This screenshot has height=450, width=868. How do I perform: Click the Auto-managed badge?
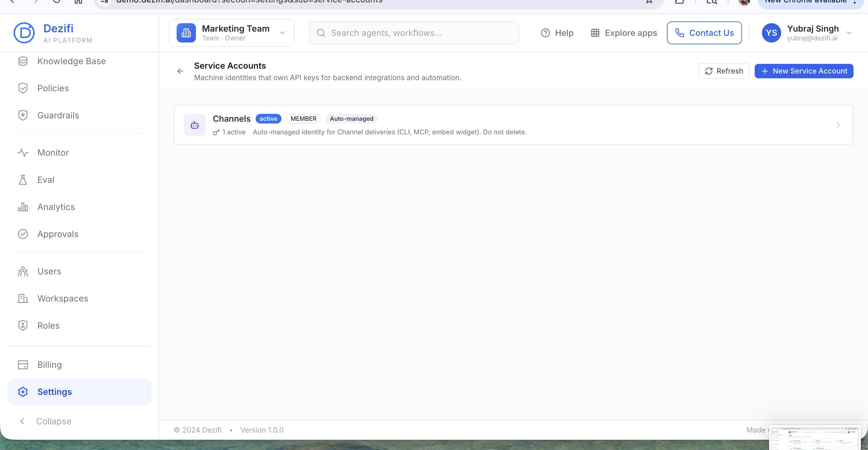point(351,119)
